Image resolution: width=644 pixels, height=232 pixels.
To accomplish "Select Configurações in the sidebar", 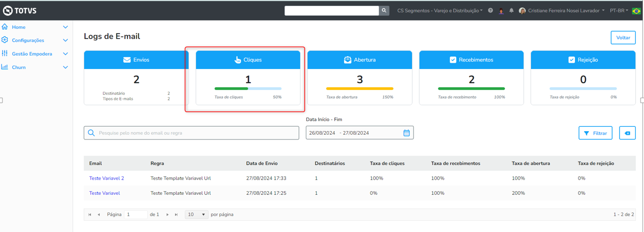I will (28, 41).
